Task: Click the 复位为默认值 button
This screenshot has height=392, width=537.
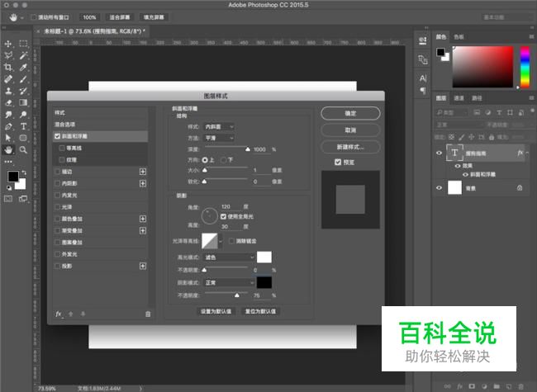Action: (x=260, y=312)
